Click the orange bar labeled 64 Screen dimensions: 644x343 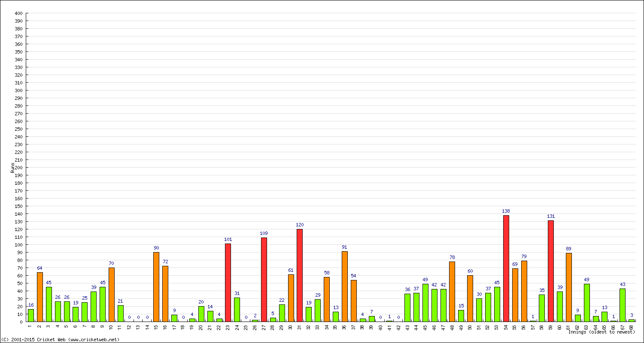coord(40,297)
